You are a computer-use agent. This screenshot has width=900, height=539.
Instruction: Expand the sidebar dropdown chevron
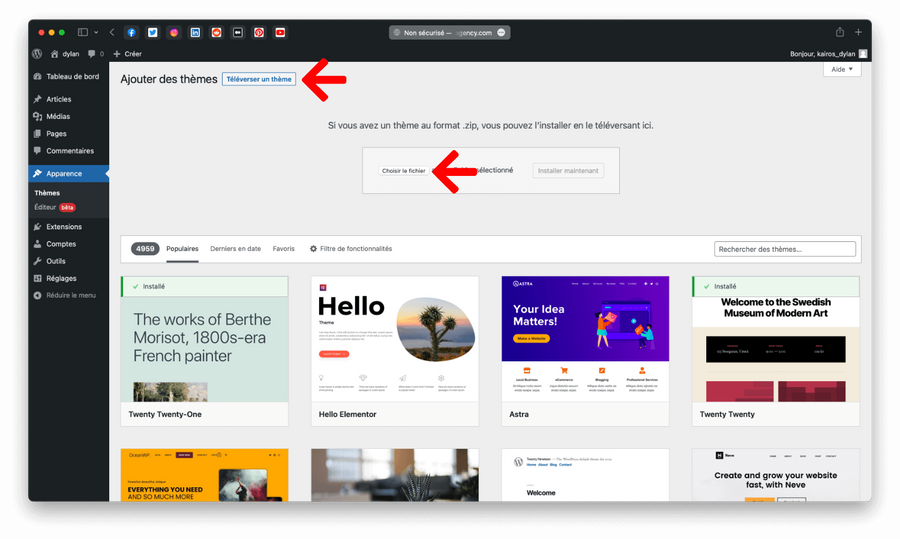[x=96, y=33]
